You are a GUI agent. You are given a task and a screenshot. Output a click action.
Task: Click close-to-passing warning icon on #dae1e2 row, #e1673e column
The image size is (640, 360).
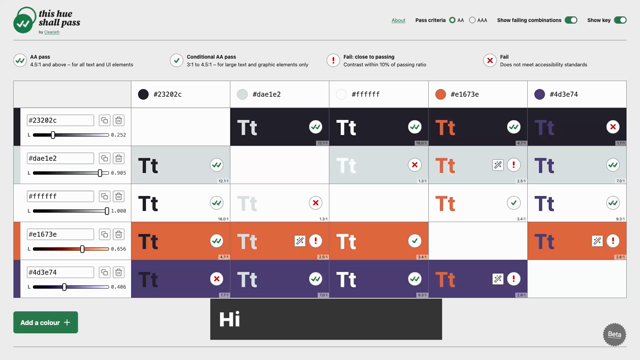[513, 165]
